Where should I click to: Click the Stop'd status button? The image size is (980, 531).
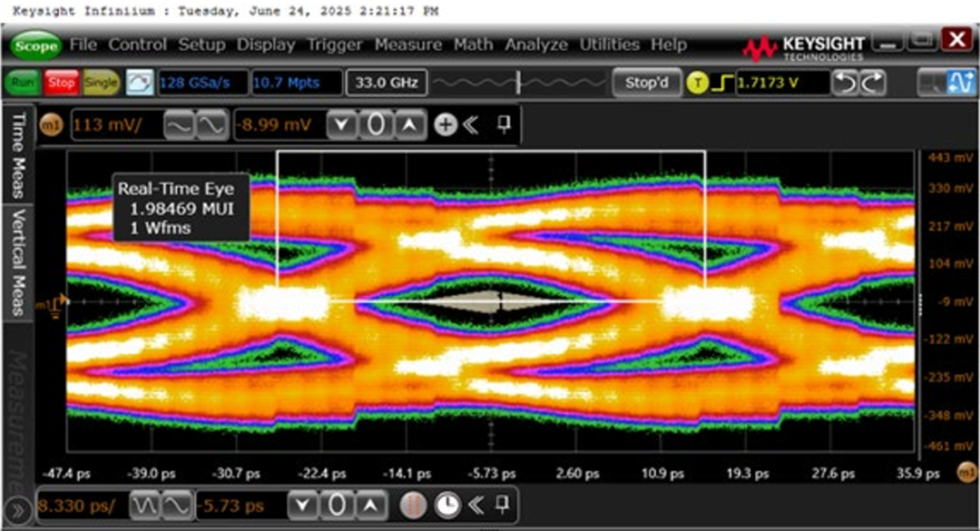(646, 83)
